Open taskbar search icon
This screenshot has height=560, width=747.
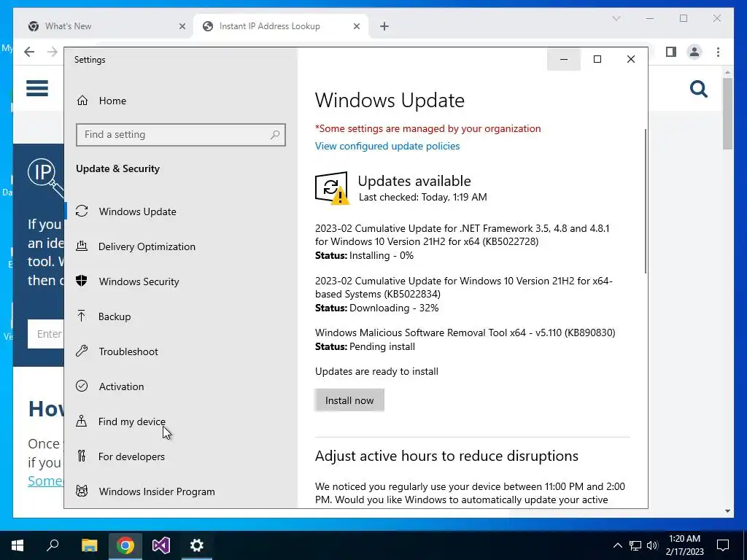[53, 545]
